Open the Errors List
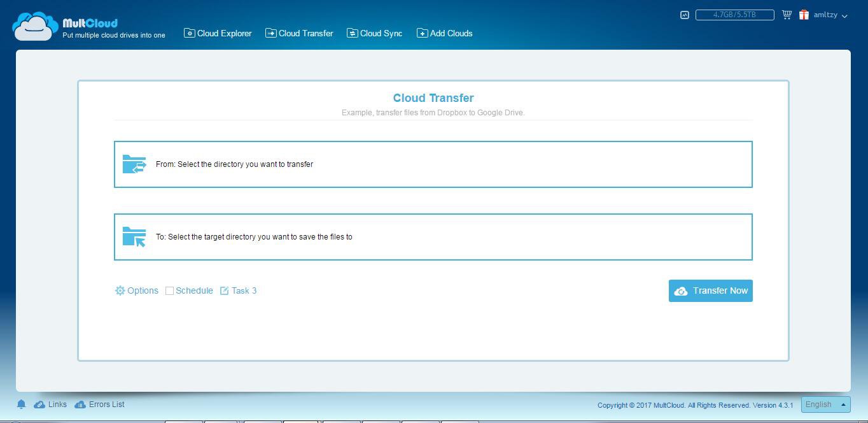This screenshot has height=423, width=868. click(99, 405)
